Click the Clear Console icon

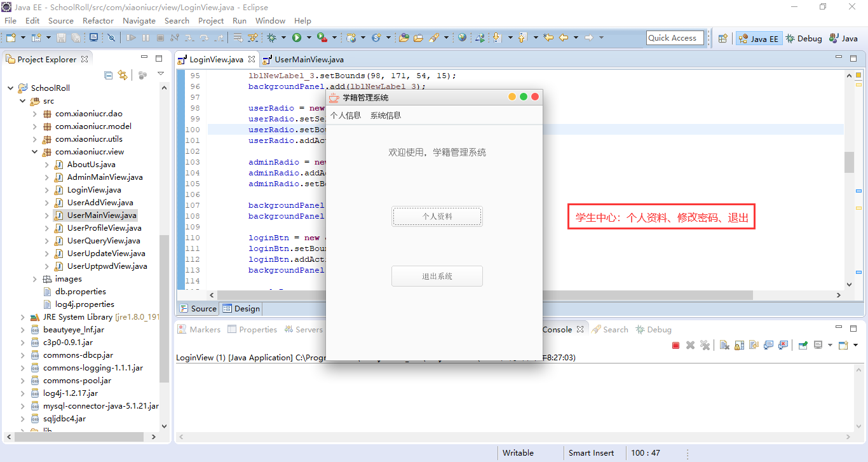click(x=724, y=345)
